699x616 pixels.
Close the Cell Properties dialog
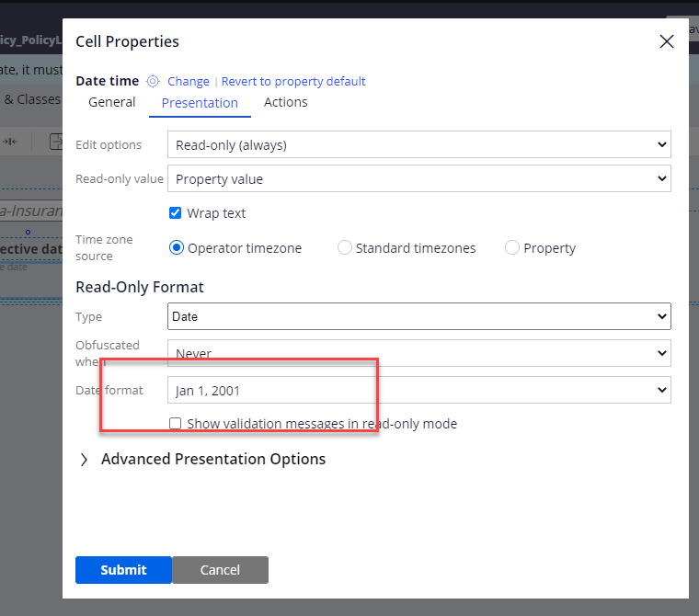pos(667,41)
